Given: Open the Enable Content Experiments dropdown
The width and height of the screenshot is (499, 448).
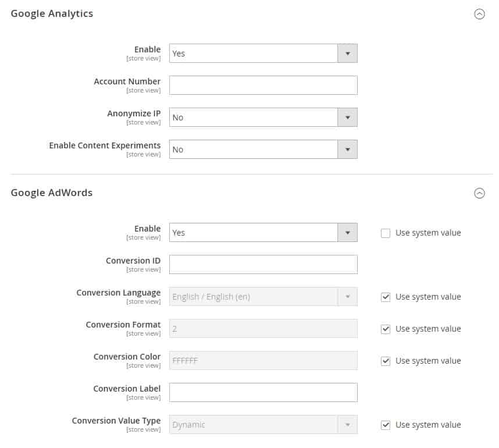Looking at the screenshot, I should click(x=263, y=150).
